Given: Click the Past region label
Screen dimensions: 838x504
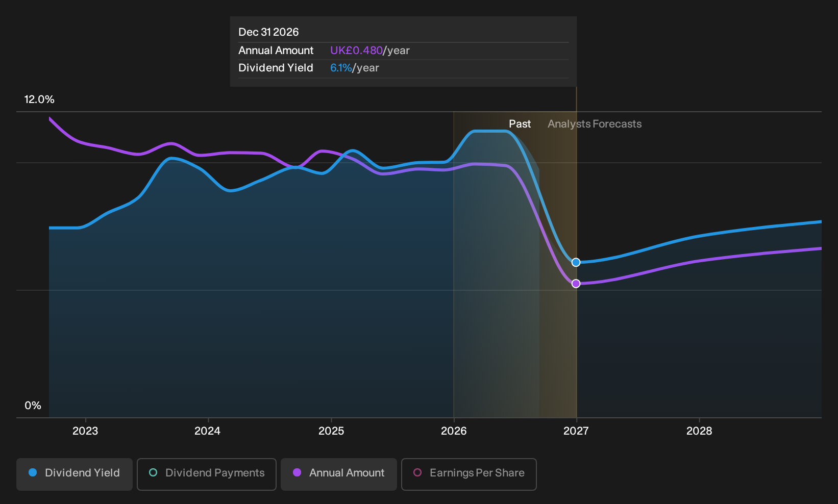Looking at the screenshot, I should coord(520,124).
